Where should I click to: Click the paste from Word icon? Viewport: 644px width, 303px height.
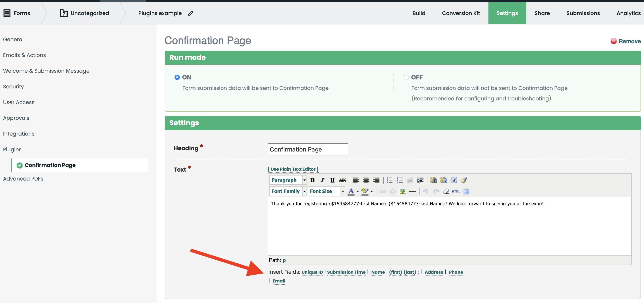pyautogui.click(x=444, y=180)
